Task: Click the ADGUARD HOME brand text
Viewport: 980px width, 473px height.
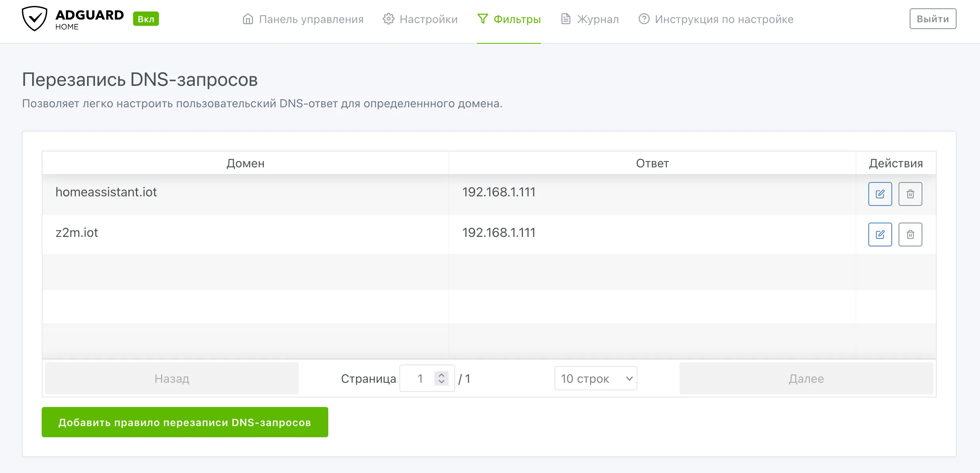Action: point(89,19)
